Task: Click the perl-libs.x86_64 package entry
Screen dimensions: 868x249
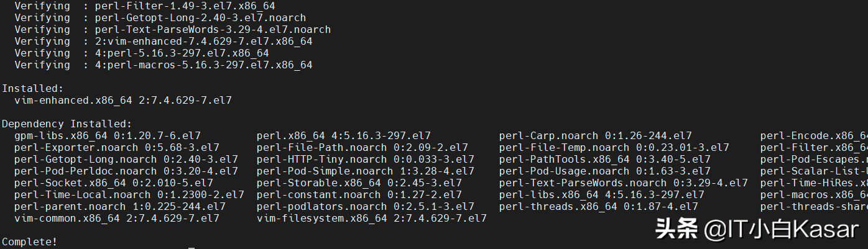Action: [x=601, y=194]
